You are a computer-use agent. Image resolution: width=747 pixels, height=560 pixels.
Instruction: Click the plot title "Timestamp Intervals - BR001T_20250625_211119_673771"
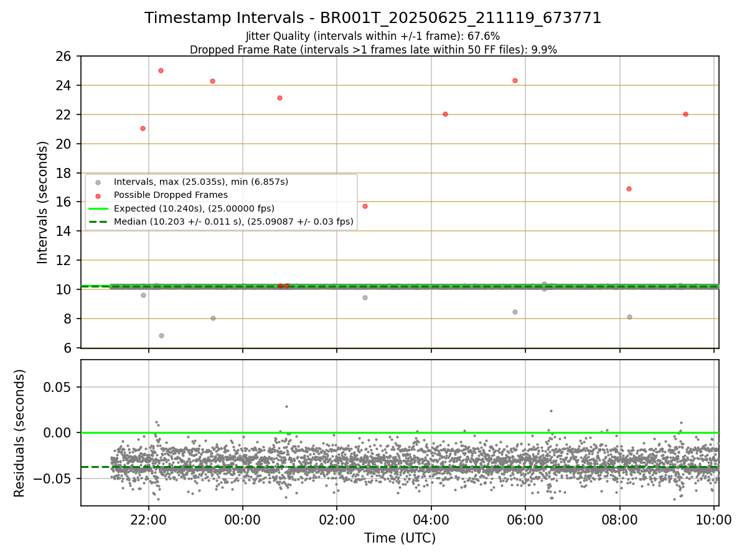coord(373,18)
